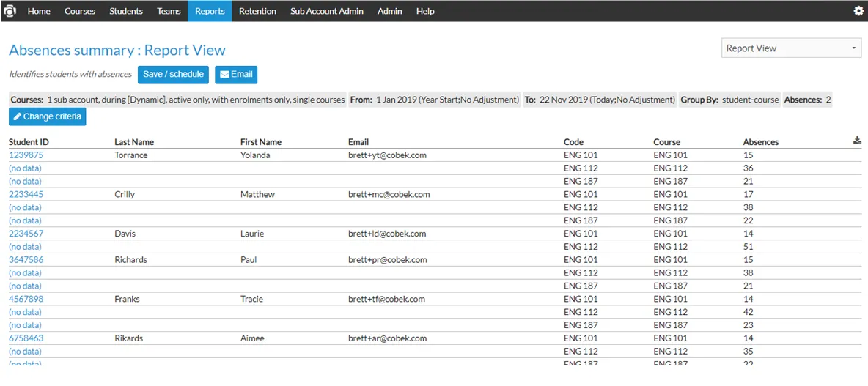Select last name Rikards

(129, 338)
